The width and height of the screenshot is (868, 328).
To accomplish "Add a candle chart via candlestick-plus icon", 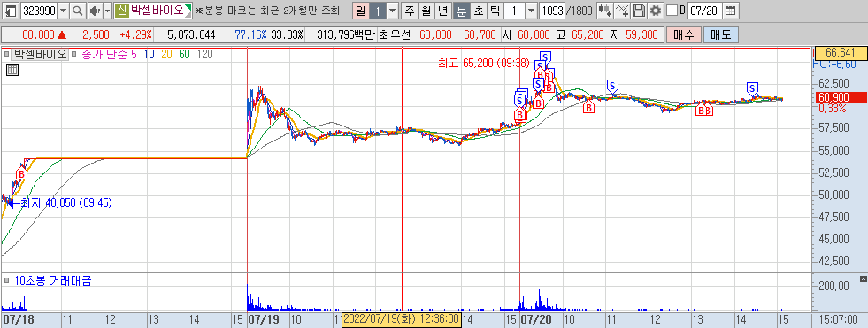I will (x=605, y=10).
